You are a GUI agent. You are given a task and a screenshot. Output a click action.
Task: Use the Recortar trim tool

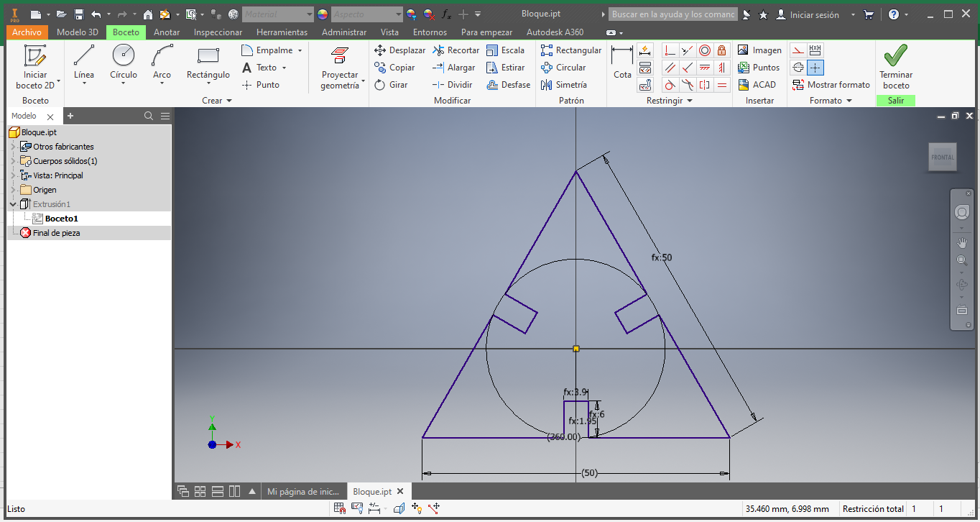456,50
